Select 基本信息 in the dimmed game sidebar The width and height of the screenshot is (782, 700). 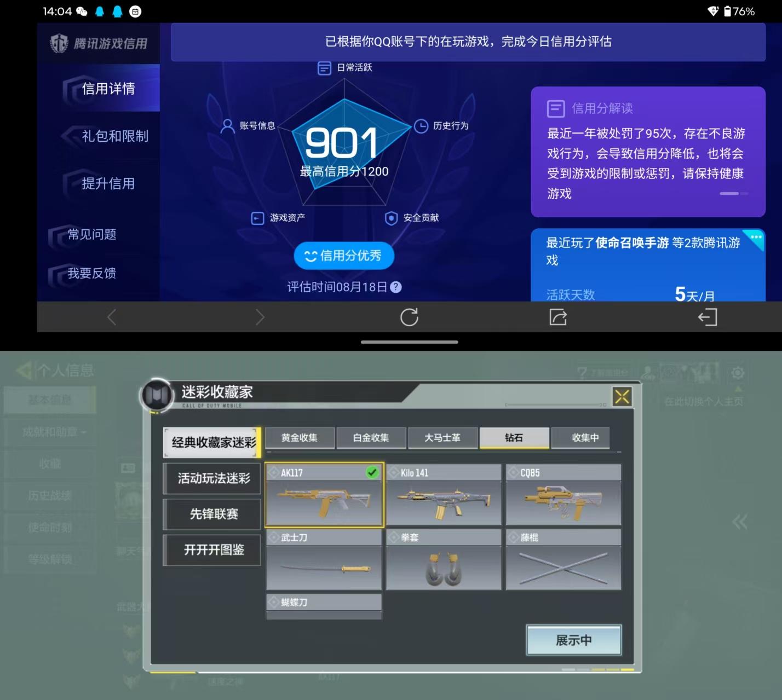(x=50, y=400)
